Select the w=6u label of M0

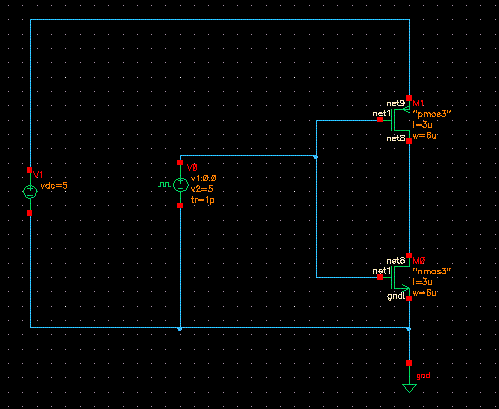(x=425, y=293)
